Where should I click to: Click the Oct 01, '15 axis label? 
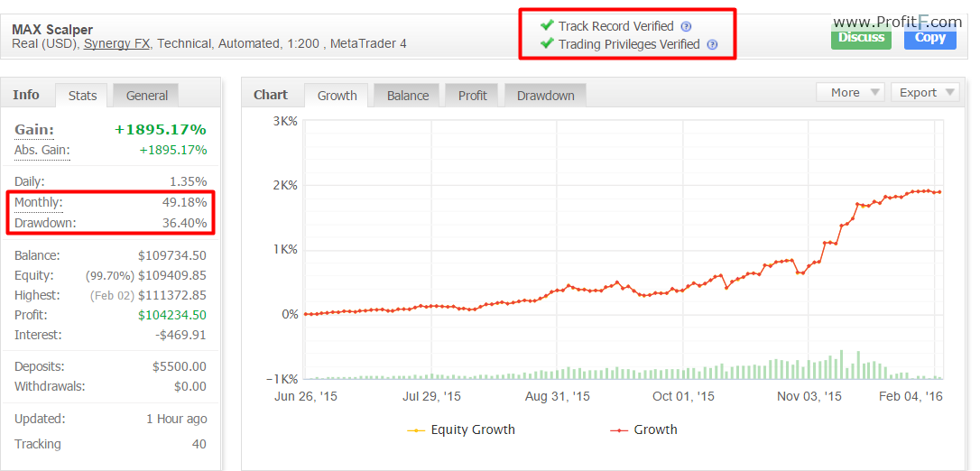click(x=683, y=397)
